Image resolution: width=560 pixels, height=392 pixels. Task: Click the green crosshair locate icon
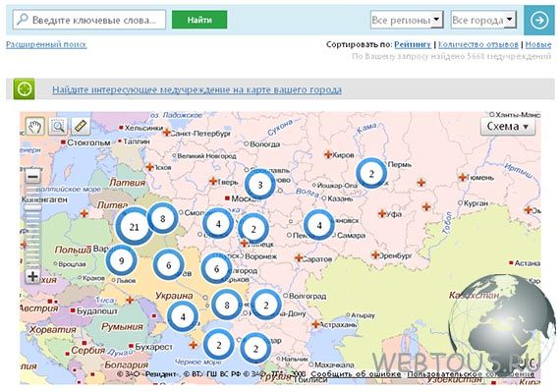click(x=24, y=88)
